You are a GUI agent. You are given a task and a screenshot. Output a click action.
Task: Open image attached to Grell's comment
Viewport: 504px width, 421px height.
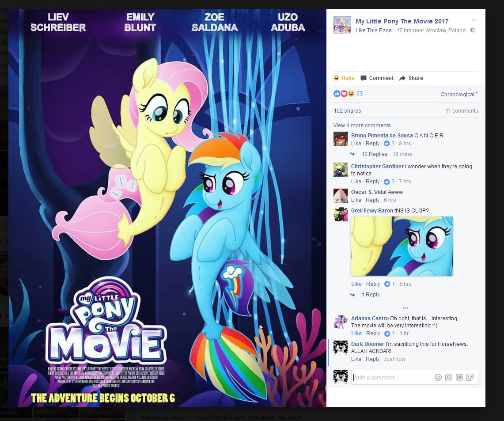click(x=402, y=246)
